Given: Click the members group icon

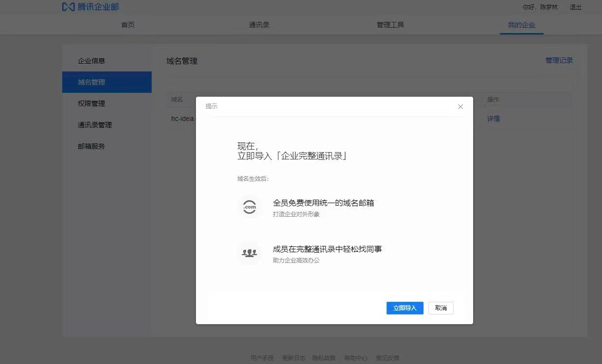Looking at the screenshot, I should (249, 253).
